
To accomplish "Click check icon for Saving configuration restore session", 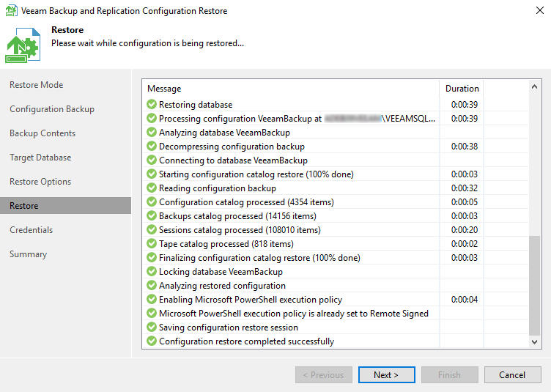I will point(152,328).
